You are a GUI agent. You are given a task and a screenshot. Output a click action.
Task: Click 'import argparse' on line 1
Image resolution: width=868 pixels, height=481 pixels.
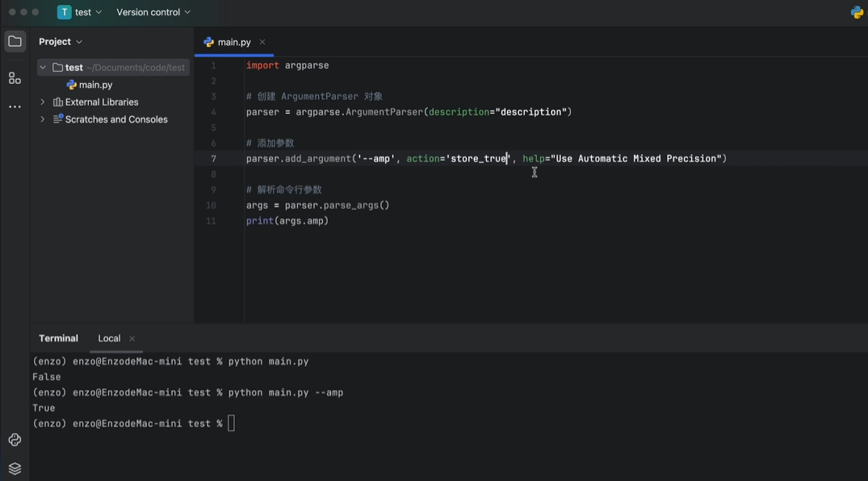coord(287,65)
